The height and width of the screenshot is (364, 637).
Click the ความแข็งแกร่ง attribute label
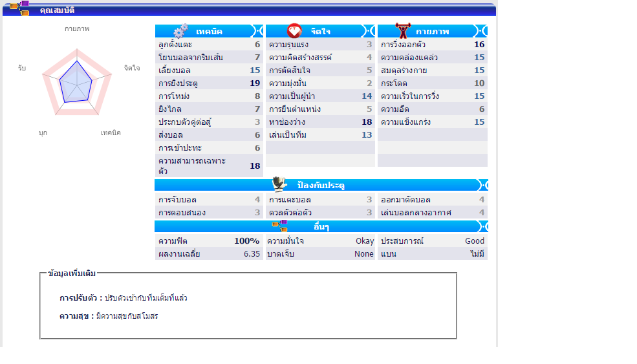tap(405, 122)
